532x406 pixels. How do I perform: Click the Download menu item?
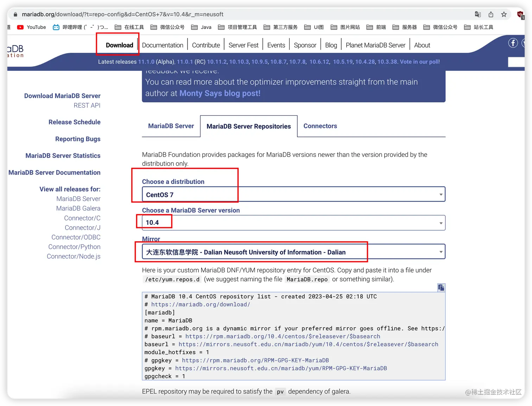tap(120, 45)
